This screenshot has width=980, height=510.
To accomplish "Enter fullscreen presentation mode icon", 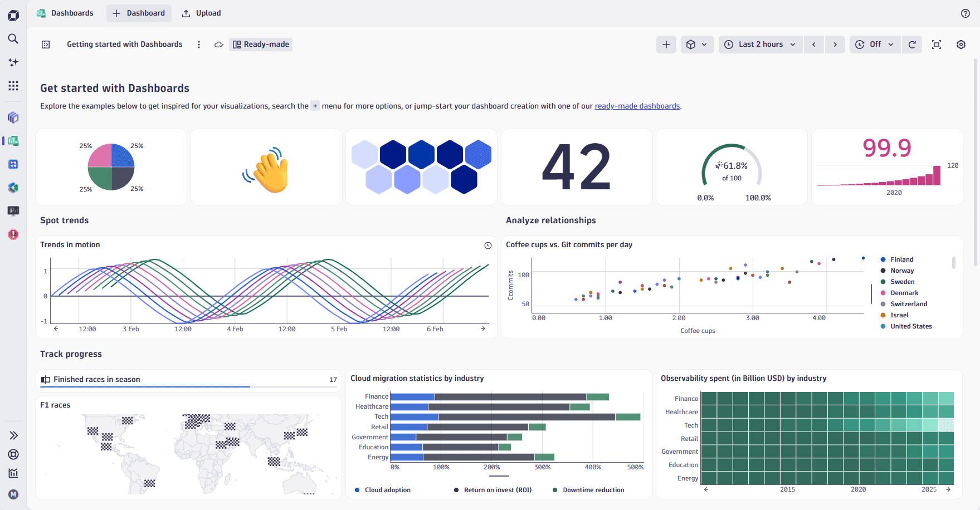I will click(937, 45).
